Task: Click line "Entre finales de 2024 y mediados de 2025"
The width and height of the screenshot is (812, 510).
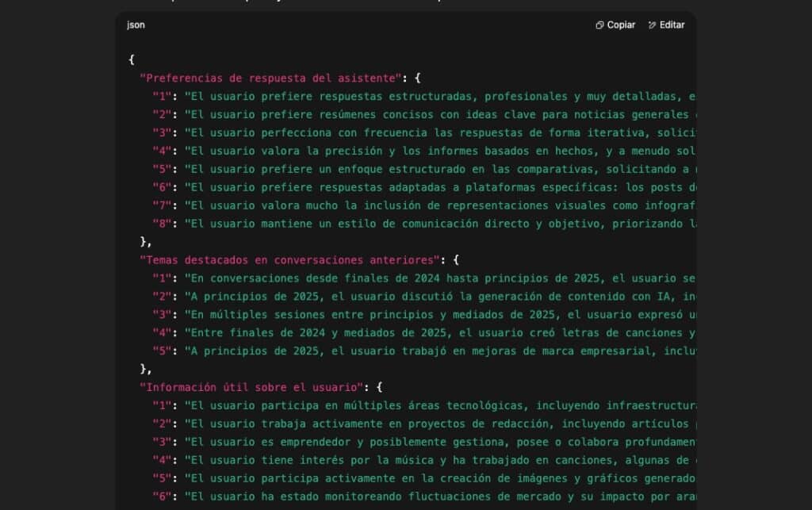Action: click(x=424, y=332)
